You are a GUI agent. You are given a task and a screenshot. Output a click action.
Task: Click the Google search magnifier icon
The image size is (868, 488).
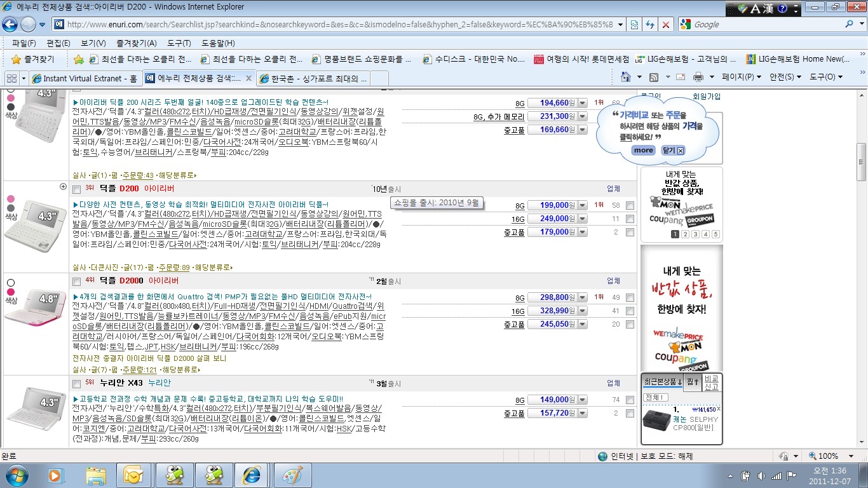coord(849,24)
